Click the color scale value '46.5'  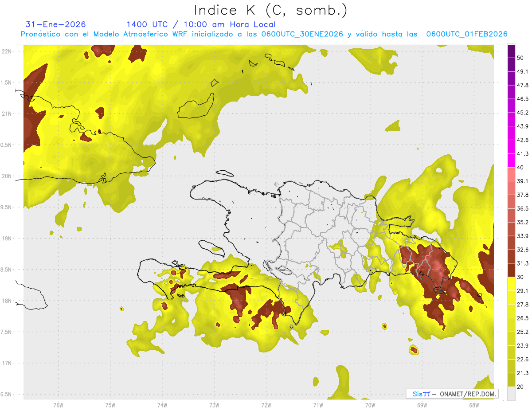coord(523,99)
